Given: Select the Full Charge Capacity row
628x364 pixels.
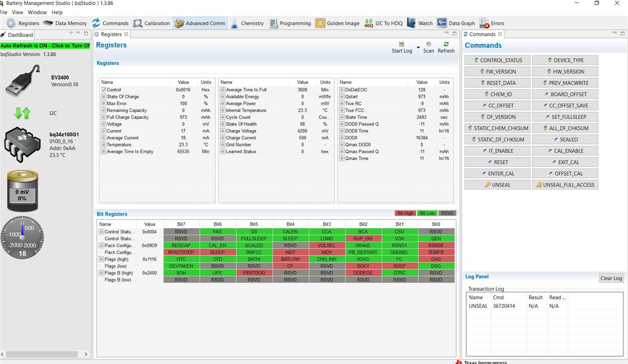Looking at the screenshot, I should [157, 117].
